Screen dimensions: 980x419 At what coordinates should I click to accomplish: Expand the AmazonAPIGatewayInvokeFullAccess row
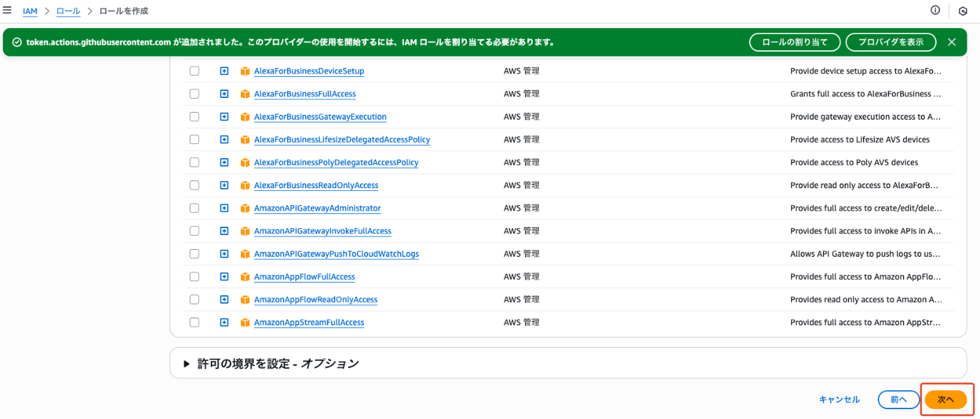(x=224, y=231)
